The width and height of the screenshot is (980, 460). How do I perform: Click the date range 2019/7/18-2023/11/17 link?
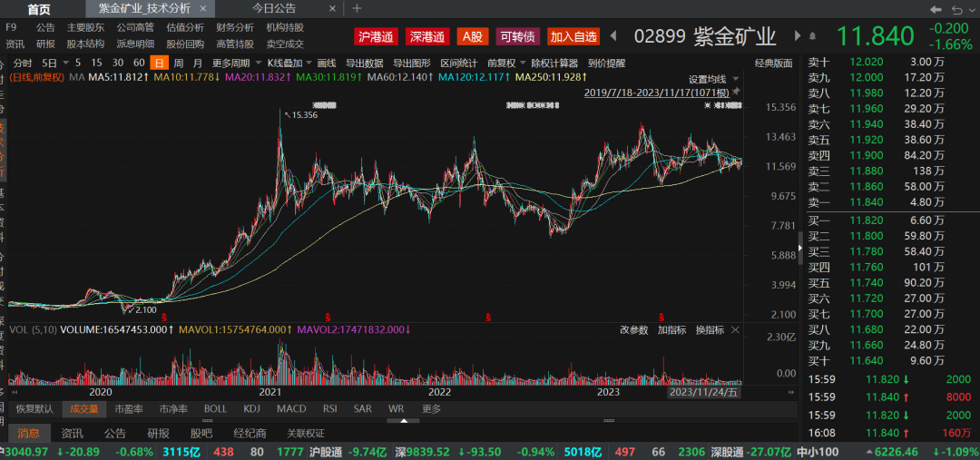tap(657, 93)
